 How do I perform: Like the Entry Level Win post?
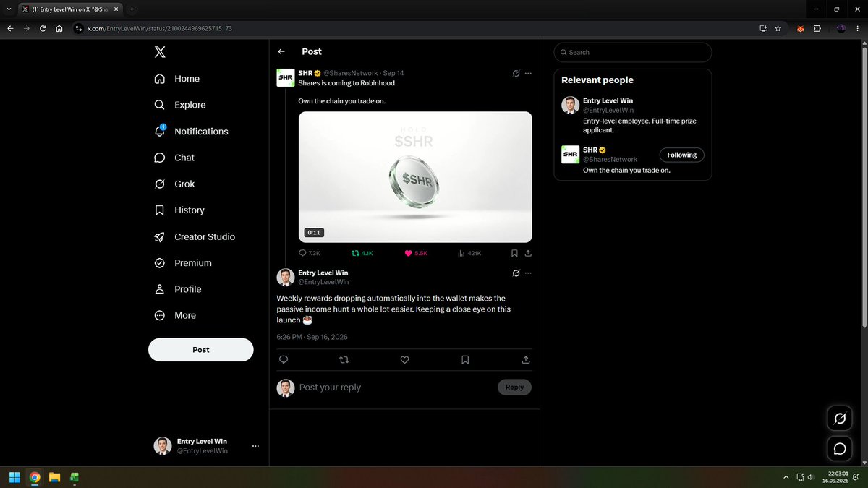pyautogui.click(x=404, y=359)
